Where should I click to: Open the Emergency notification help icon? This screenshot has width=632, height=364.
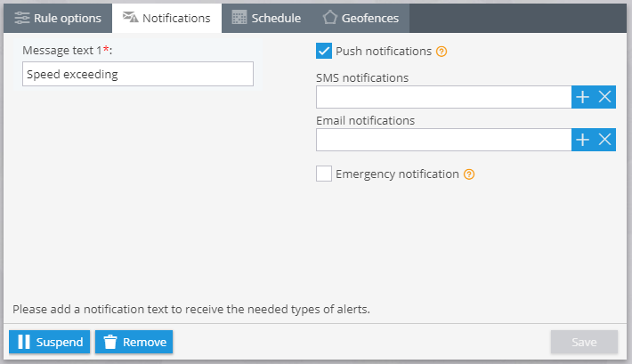pos(469,174)
